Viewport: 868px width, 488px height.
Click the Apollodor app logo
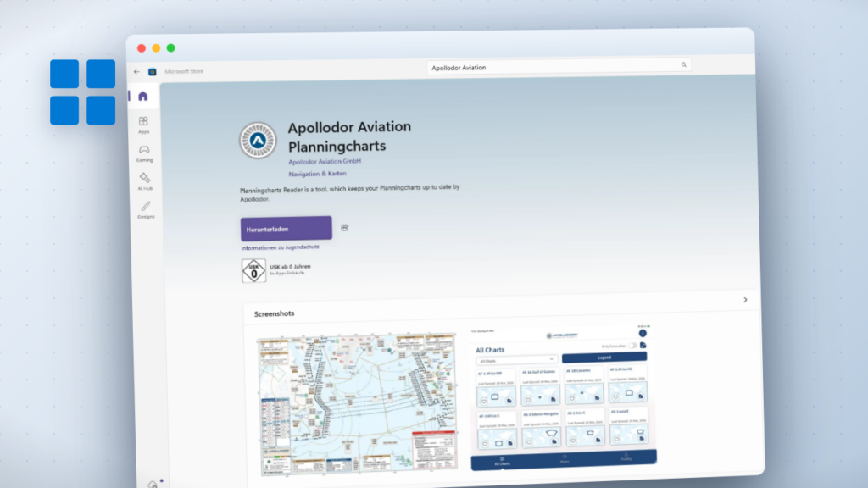click(x=258, y=140)
